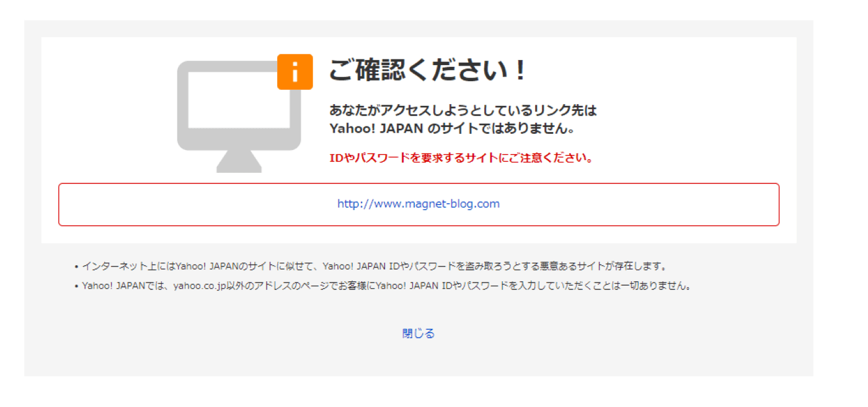Click text 'Yahoo! JAPAN のサイトではありません。'
Image resolution: width=868 pixels, height=407 pixels.
453,129
